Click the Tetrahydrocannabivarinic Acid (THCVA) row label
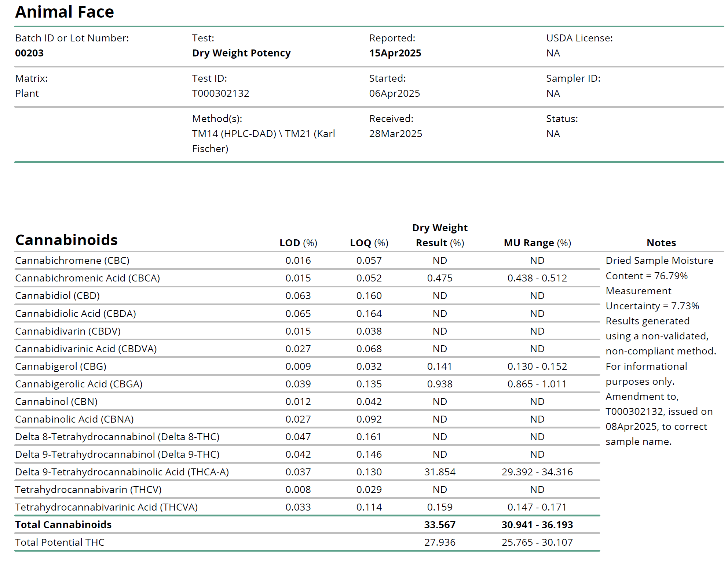Viewport: 728px width, 567px height. (106, 507)
